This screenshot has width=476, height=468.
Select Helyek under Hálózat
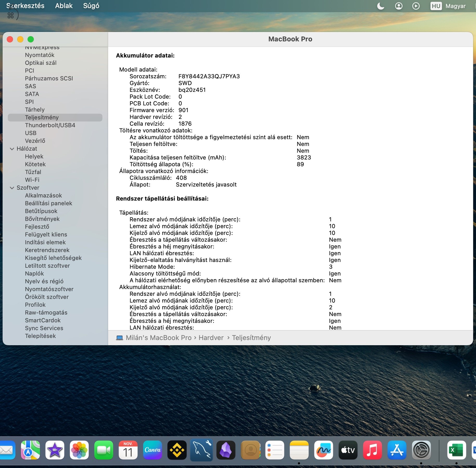point(34,157)
